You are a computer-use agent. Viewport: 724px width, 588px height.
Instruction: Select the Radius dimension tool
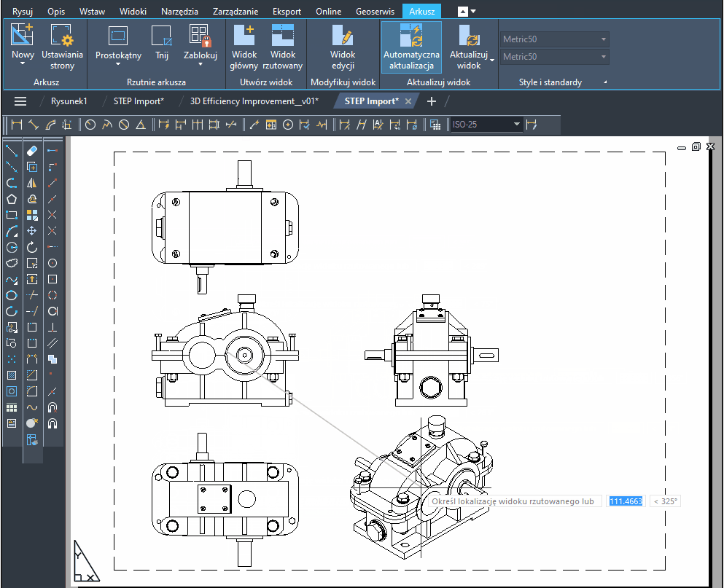[90, 125]
